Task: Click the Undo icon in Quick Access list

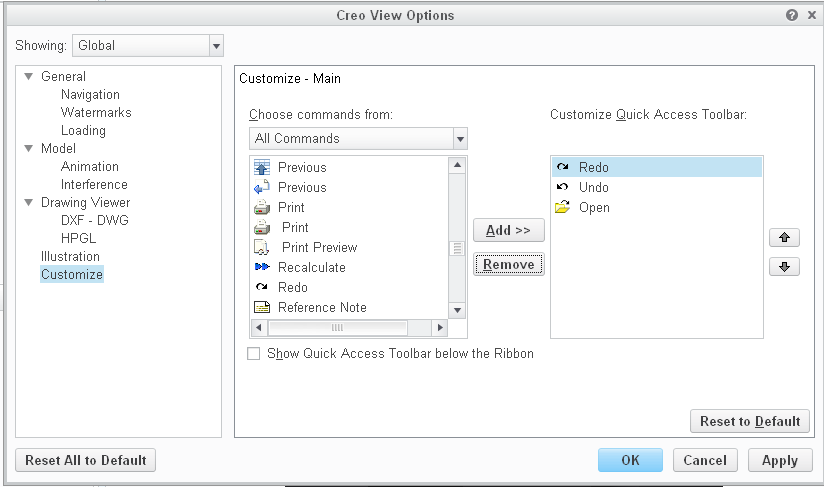Action: click(x=562, y=187)
